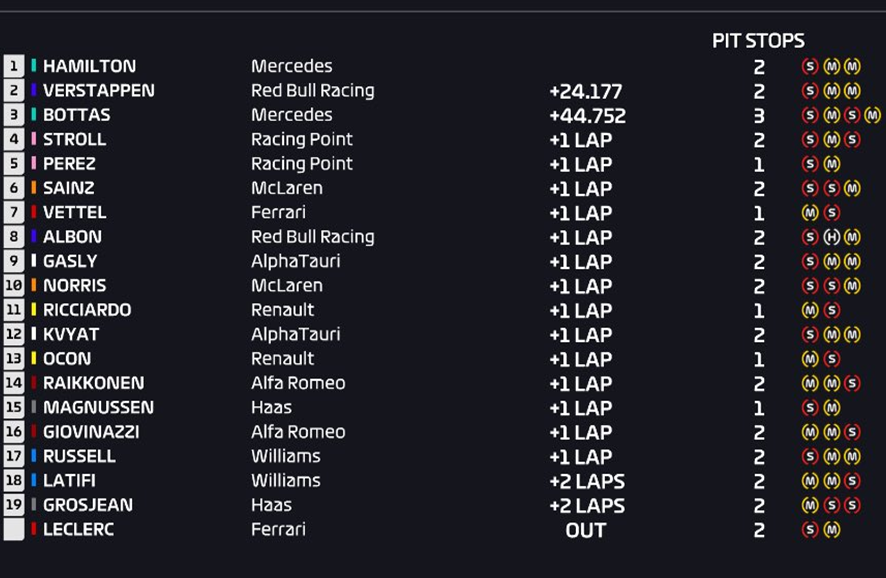This screenshot has height=578, width=886.
Task: Click Magnussen's medium tyre icon
Action: tap(831, 407)
